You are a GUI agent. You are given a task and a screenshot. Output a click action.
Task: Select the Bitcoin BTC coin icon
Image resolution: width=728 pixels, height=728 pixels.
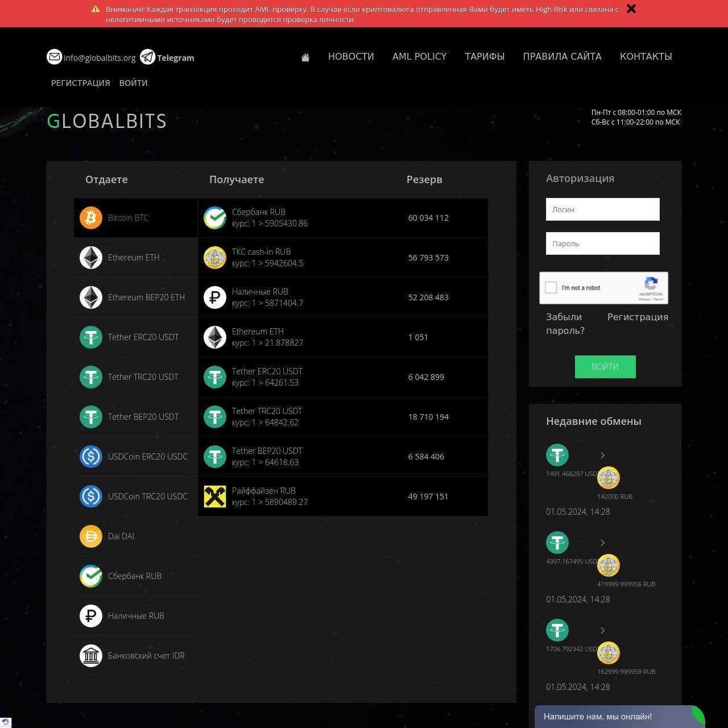tap(91, 218)
